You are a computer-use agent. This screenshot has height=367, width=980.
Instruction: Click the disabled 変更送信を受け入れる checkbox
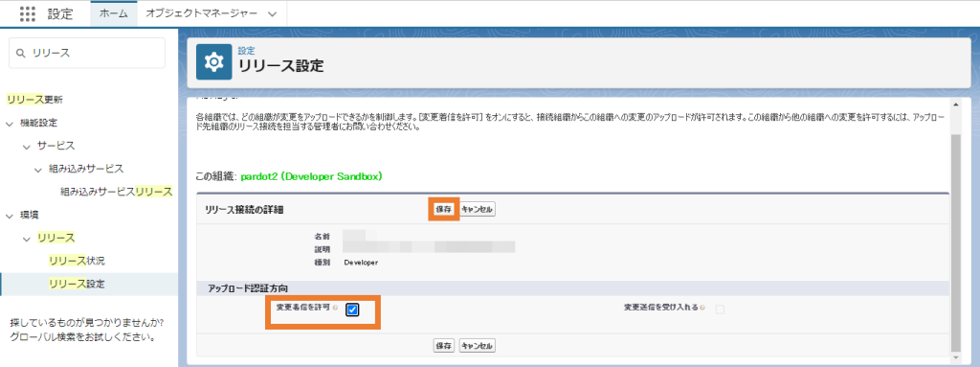point(720,310)
